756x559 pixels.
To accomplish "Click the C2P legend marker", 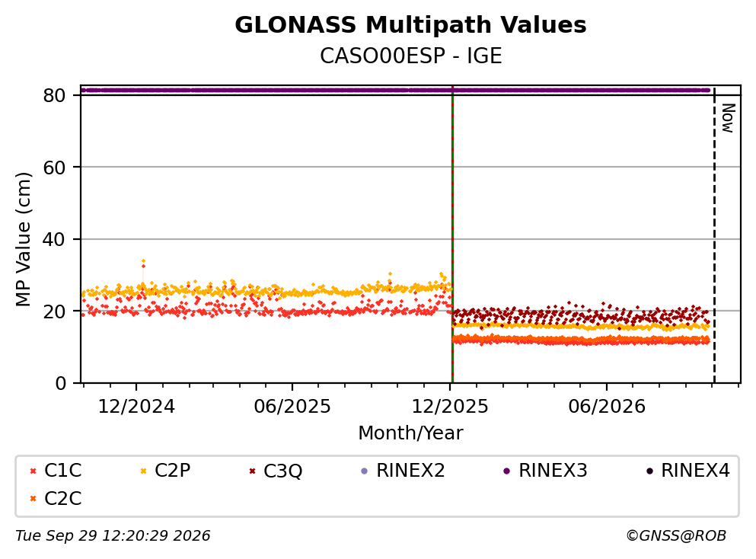I will [143, 471].
